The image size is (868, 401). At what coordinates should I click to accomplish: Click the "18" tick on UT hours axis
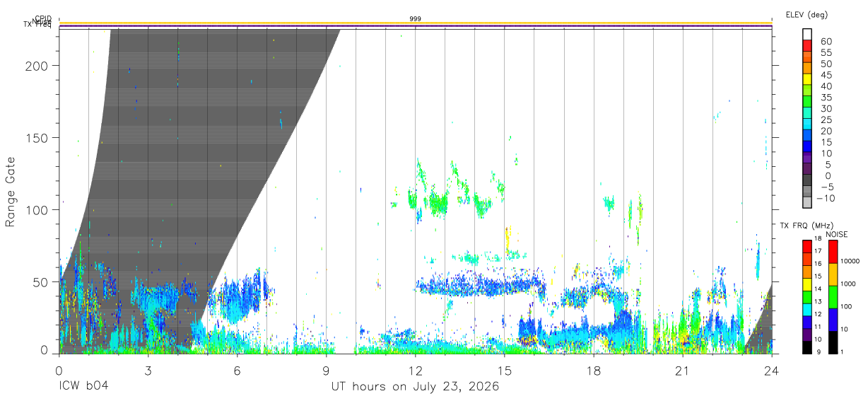[x=593, y=371]
